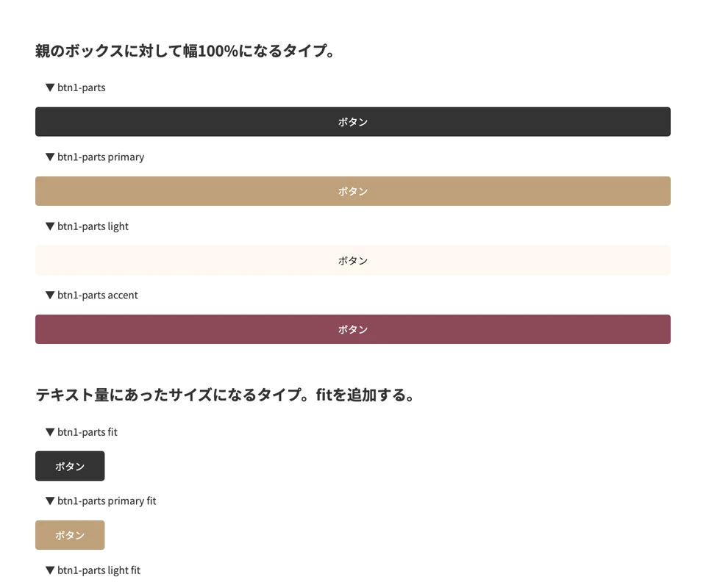Click the light cream full-width ボタン button
The width and height of the screenshot is (706, 588).
coord(353,260)
